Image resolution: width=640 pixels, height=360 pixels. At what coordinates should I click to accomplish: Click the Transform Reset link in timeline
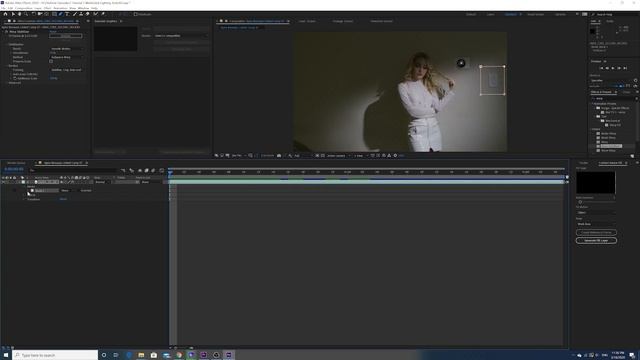[63, 199]
